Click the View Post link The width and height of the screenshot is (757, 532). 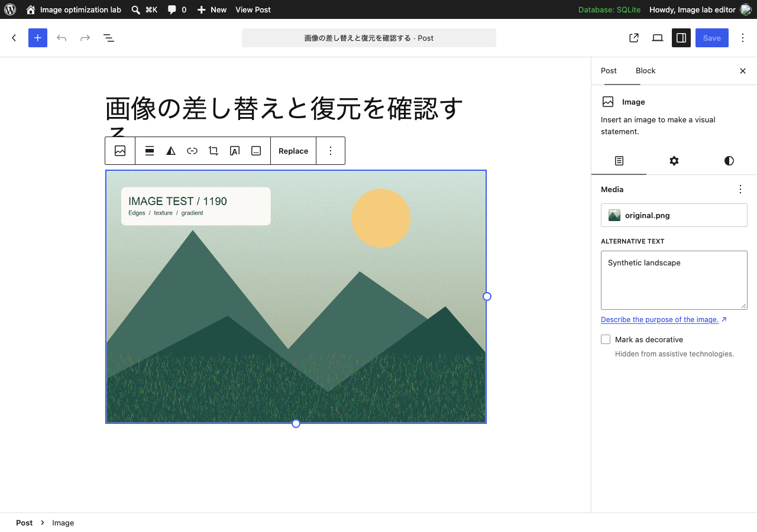pos(253,9)
